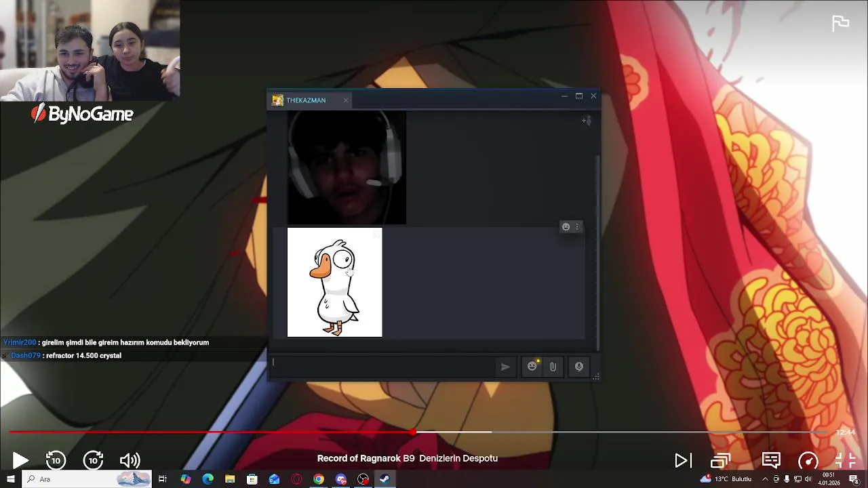The width and height of the screenshot is (868, 488).
Task: Attach a file with paperclip icon
Action: tap(553, 367)
